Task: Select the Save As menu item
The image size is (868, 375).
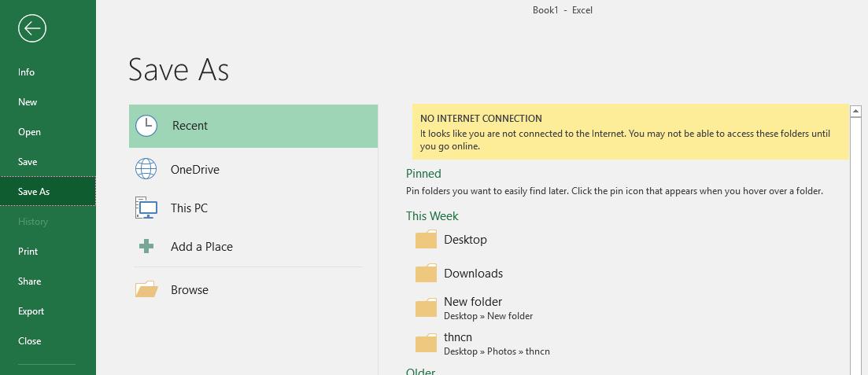Action: [47, 191]
